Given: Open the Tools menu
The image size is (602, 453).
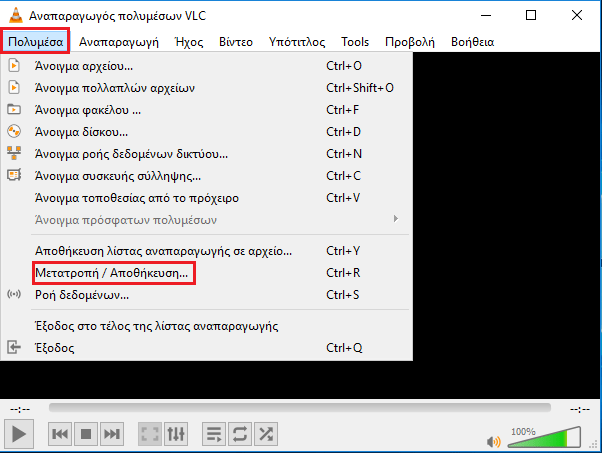Looking at the screenshot, I should [x=355, y=41].
